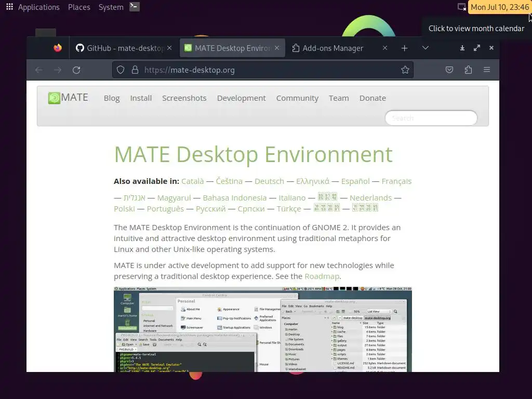The width and height of the screenshot is (532, 399).
Task: Switch language to Español
Action: (355, 181)
